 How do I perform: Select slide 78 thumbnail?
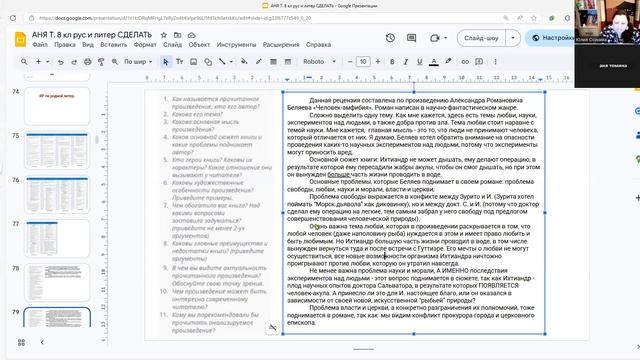[57, 282]
